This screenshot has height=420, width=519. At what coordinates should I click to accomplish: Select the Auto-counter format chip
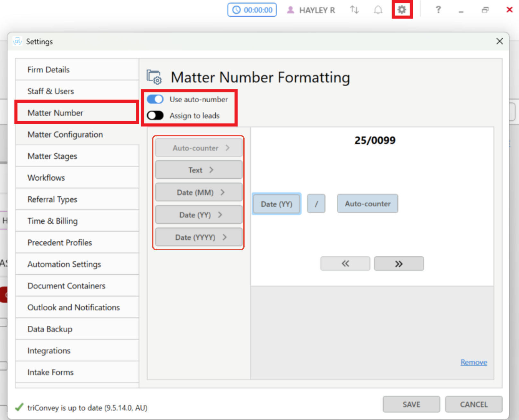(368, 204)
